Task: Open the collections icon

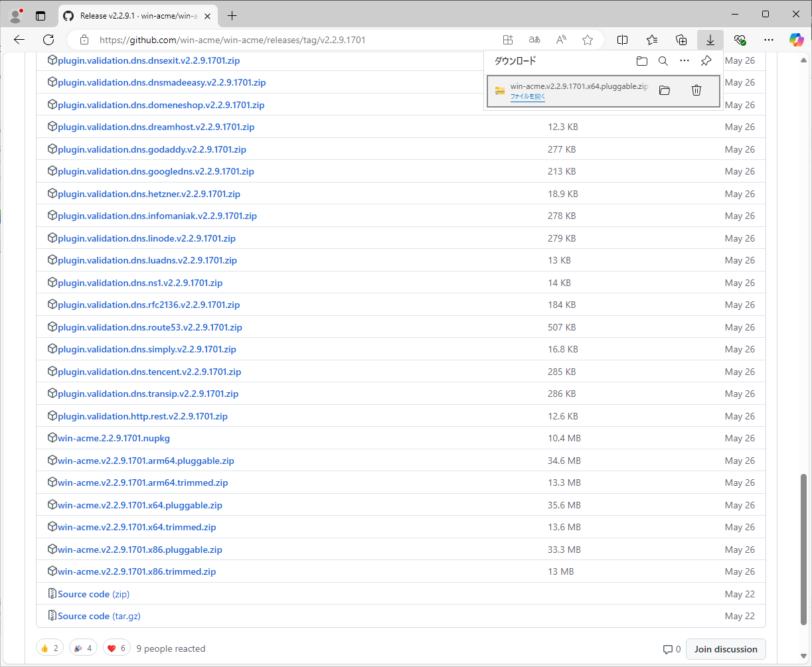Action: (681, 40)
